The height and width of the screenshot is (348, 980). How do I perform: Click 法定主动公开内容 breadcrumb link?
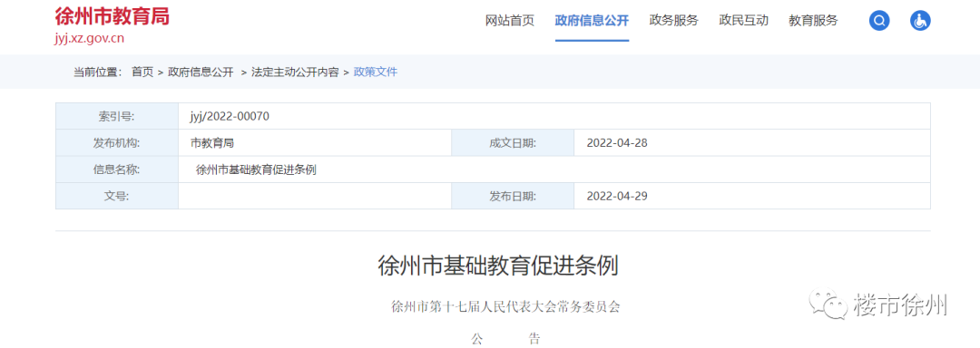[x=295, y=72]
